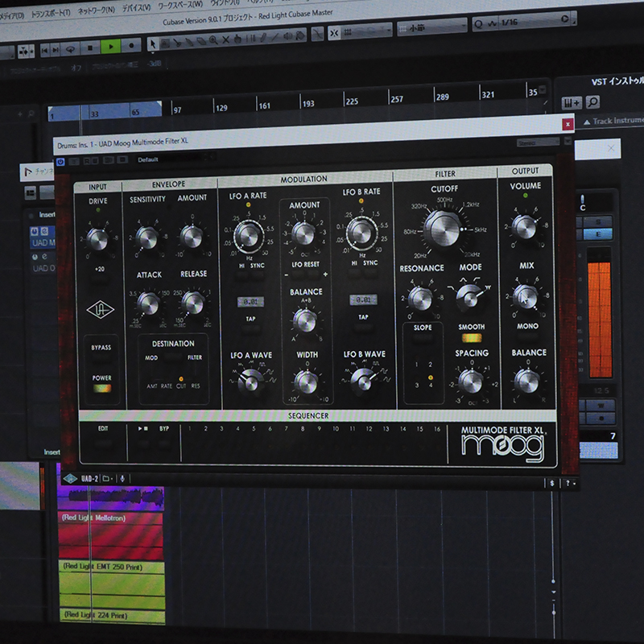Open the ネットワーク(N) menu
644x644 pixels.
click(x=96, y=10)
